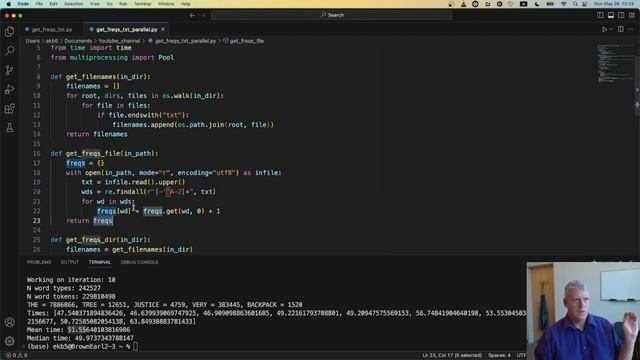Image resolution: width=640 pixels, height=360 pixels.
Task: Open the DEBUG CONSOLE panel tab
Action: [139, 262]
